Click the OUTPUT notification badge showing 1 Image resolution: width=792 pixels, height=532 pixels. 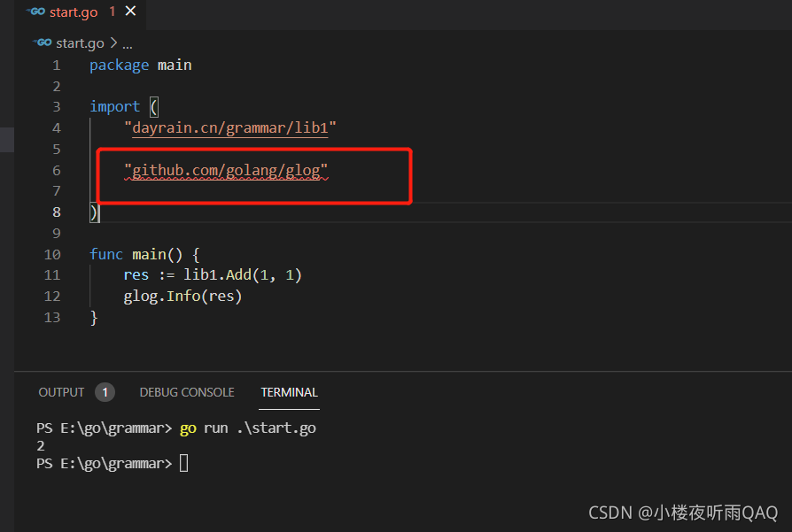click(x=105, y=392)
